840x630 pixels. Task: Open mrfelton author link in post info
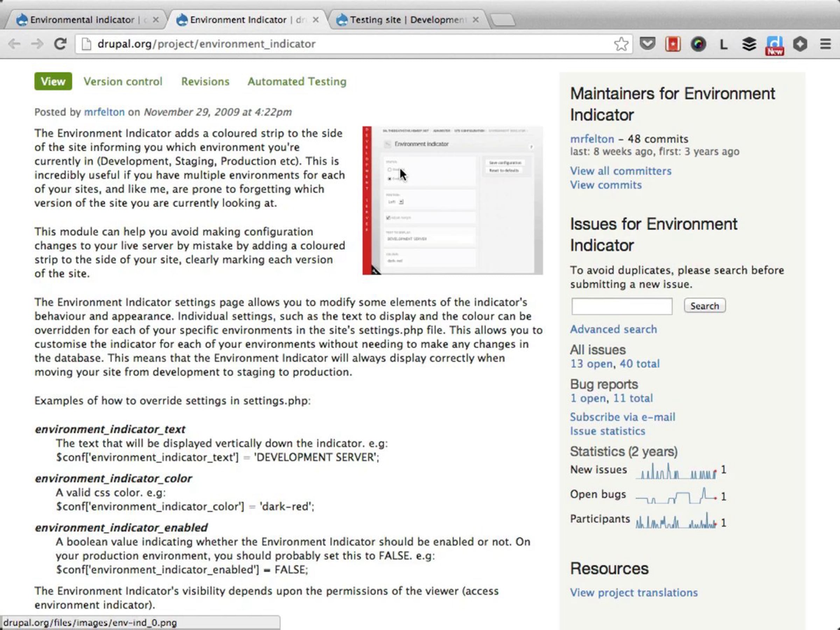(104, 112)
